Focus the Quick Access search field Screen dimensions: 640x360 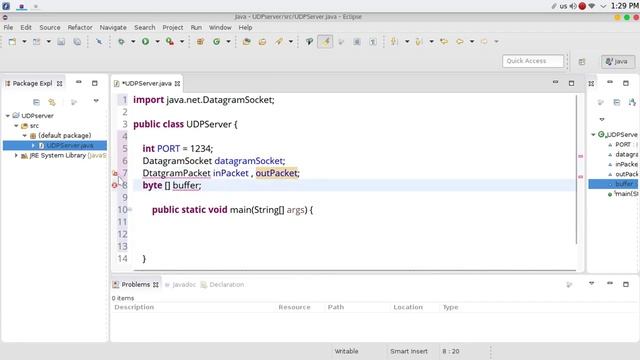[533, 61]
